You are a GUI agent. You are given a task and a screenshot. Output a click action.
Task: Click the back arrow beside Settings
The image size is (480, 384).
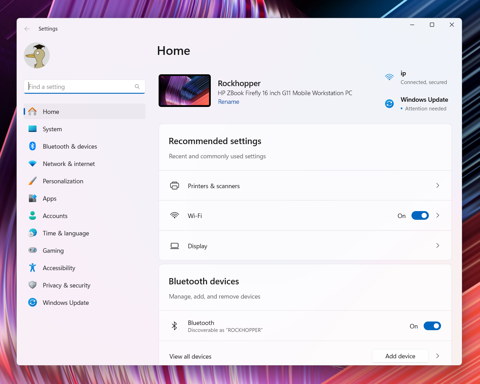click(x=27, y=29)
